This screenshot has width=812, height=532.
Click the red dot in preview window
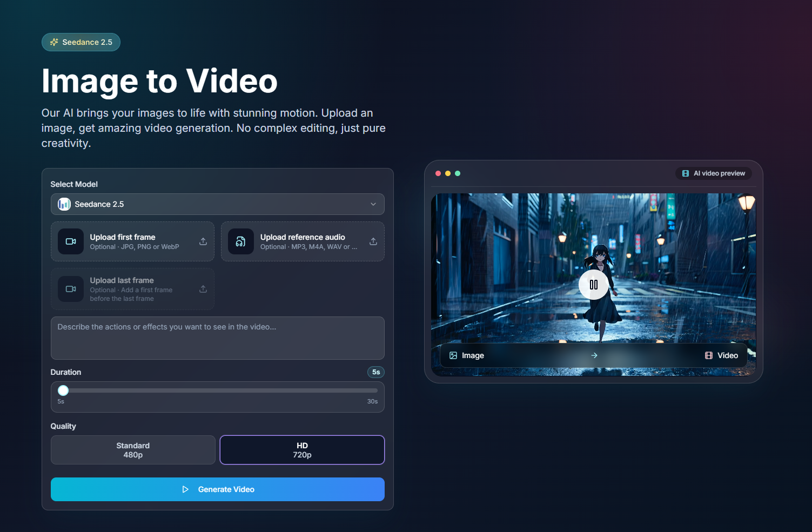pos(438,173)
